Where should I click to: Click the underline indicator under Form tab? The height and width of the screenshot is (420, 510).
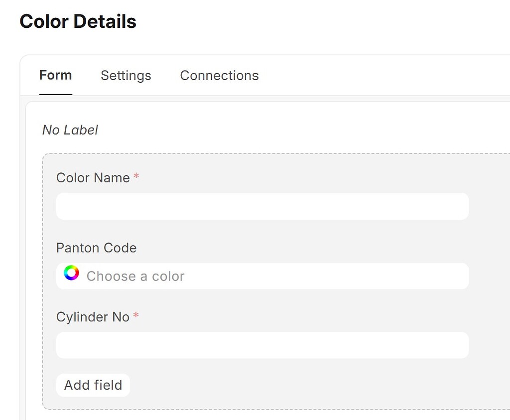pos(55,94)
